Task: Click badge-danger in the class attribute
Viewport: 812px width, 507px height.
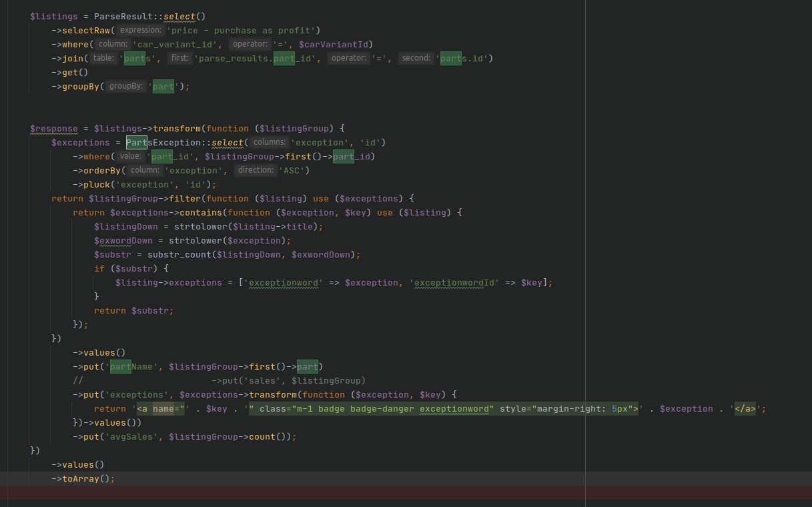Action: pyautogui.click(x=382, y=408)
